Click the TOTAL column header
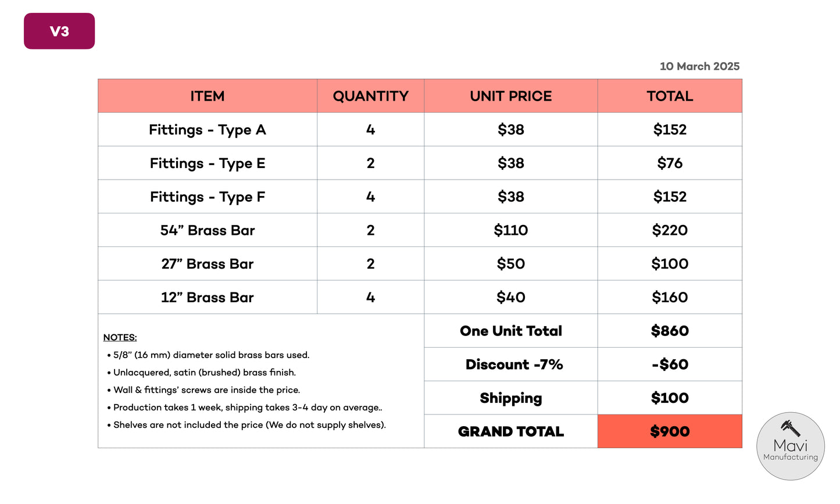This screenshot has width=840, height=504. pyautogui.click(x=670, y=96)
